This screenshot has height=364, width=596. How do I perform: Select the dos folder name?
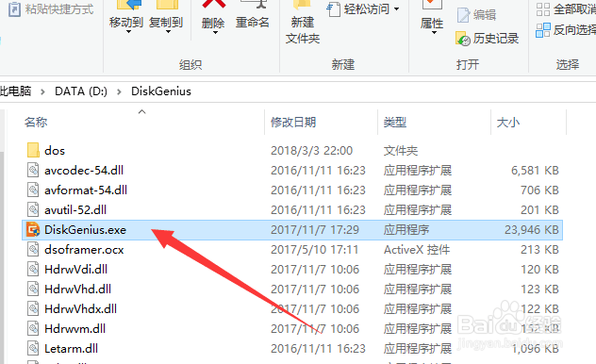coord(55,151)
